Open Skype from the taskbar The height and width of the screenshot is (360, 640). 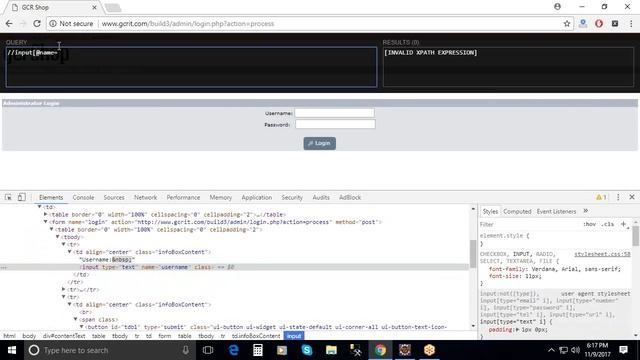tap(307, 350)
